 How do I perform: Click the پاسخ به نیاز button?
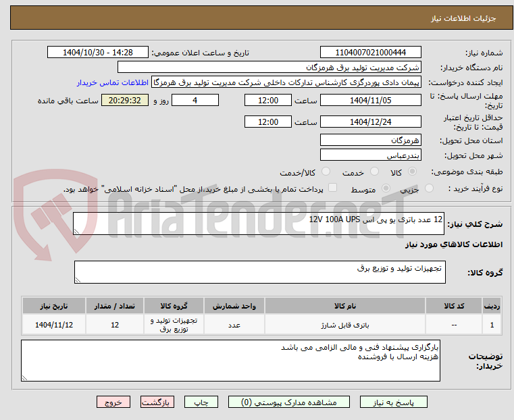pyautogui.click(x=393, y=402)
